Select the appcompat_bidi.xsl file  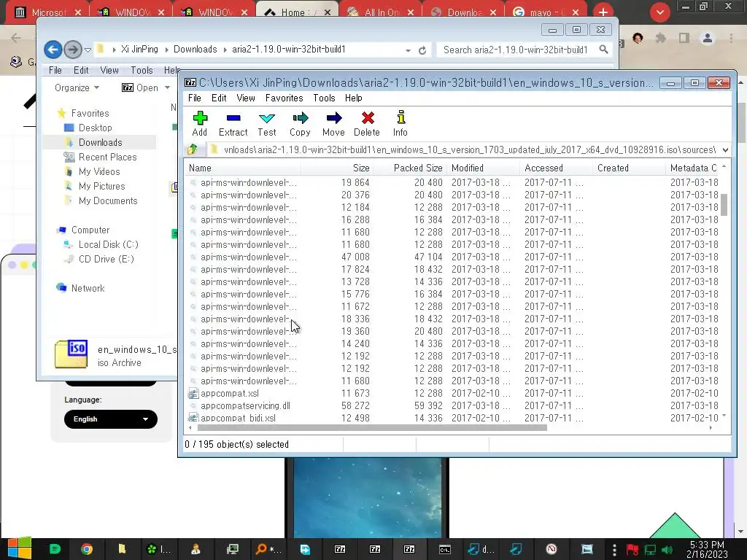(x=238, y=418)
